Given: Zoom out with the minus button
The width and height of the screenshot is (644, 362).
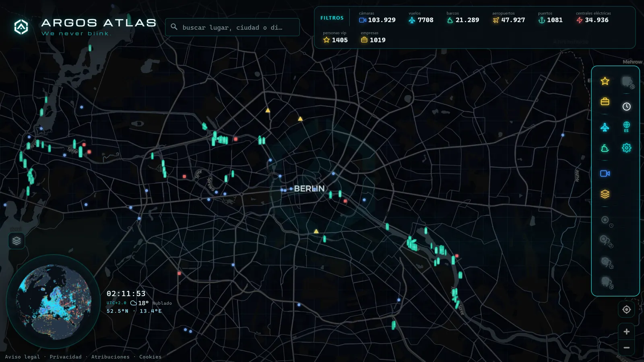Looking at the screenshot, I should pyautogui.click(x=627, y=348).
